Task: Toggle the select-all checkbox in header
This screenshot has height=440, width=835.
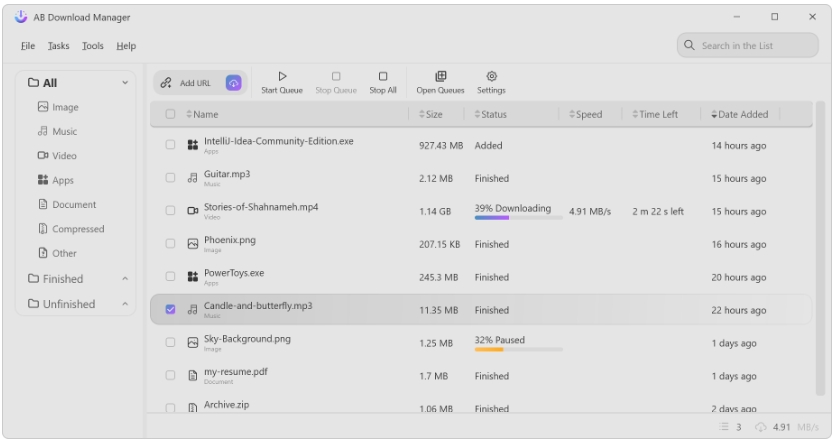Action: (170, 114)
